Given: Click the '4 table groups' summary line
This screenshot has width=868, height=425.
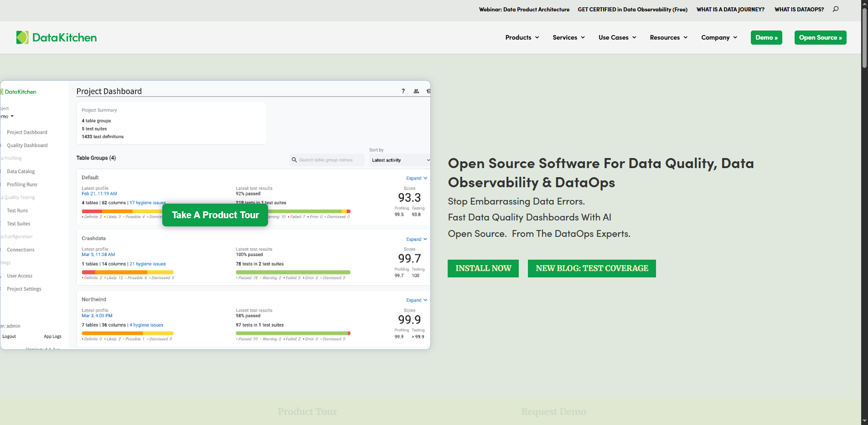Looking at the screenshot, I should (x=96, y=121).
